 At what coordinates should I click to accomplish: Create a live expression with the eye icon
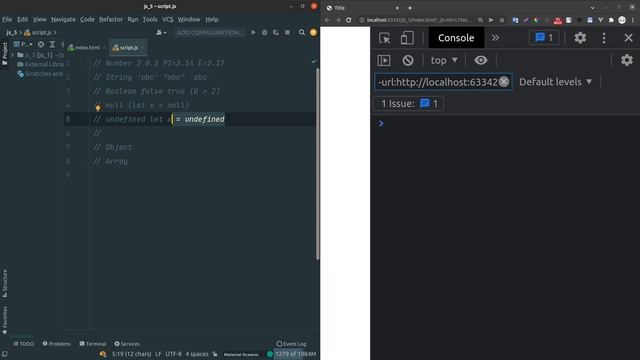point(480,60)
